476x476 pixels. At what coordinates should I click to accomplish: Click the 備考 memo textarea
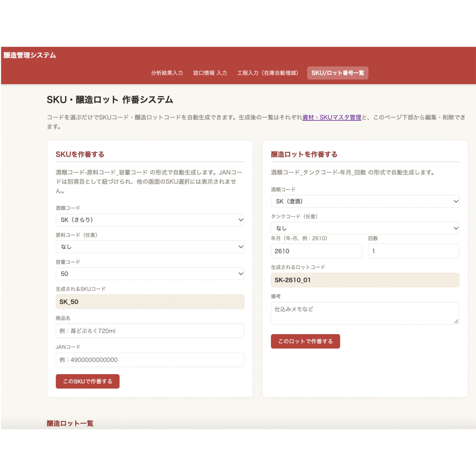(x=365, y=313)
